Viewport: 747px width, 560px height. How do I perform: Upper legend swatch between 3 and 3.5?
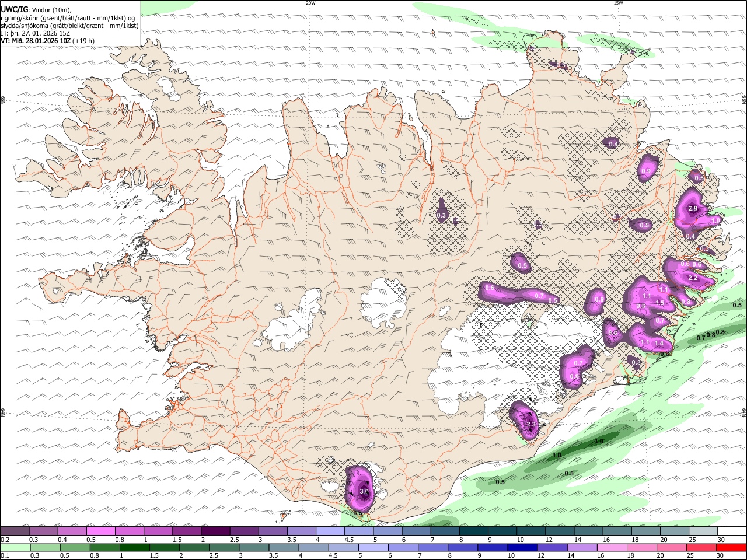[x=272, y=531]
